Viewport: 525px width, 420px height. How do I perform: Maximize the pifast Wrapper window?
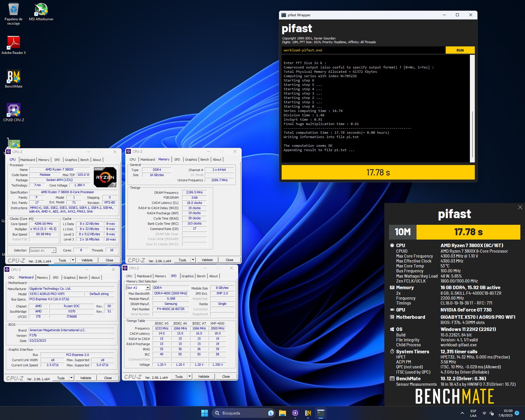457,15
